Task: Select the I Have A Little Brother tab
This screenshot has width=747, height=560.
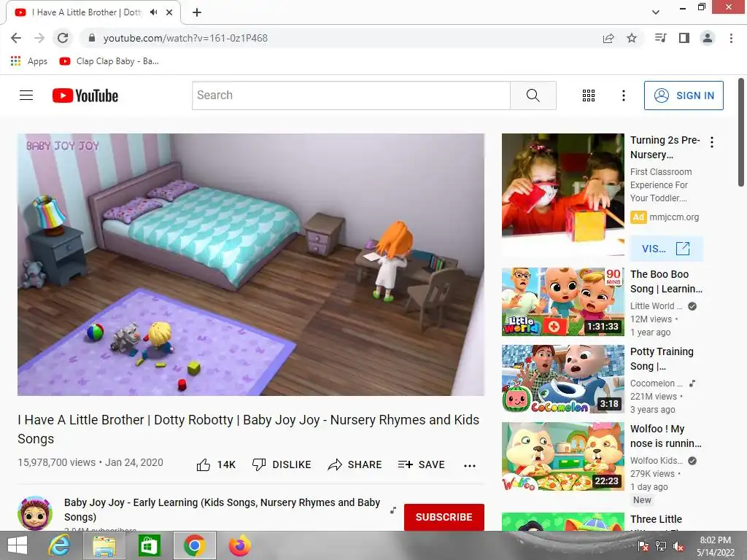Action: 93,12
